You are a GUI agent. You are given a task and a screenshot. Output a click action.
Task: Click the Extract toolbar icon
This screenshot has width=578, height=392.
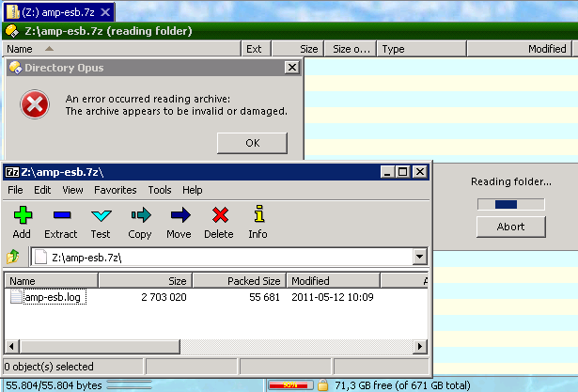coord(62,215)
